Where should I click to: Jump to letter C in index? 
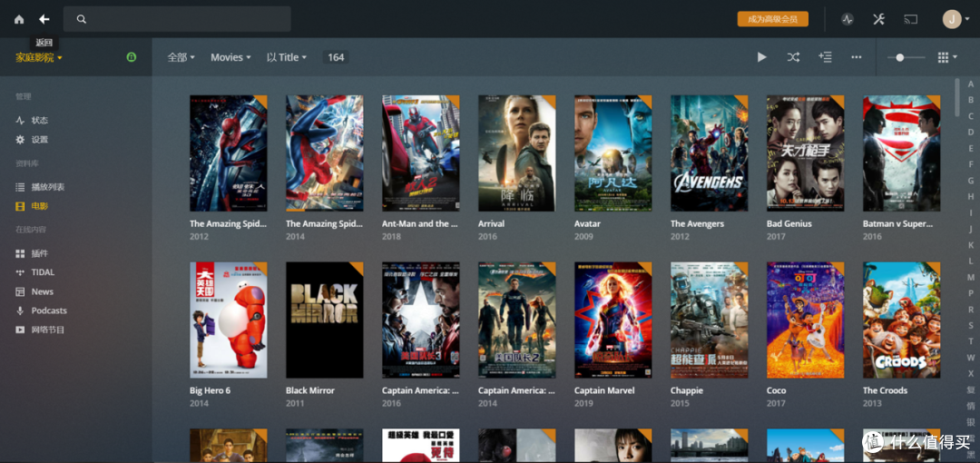[971, 116]
